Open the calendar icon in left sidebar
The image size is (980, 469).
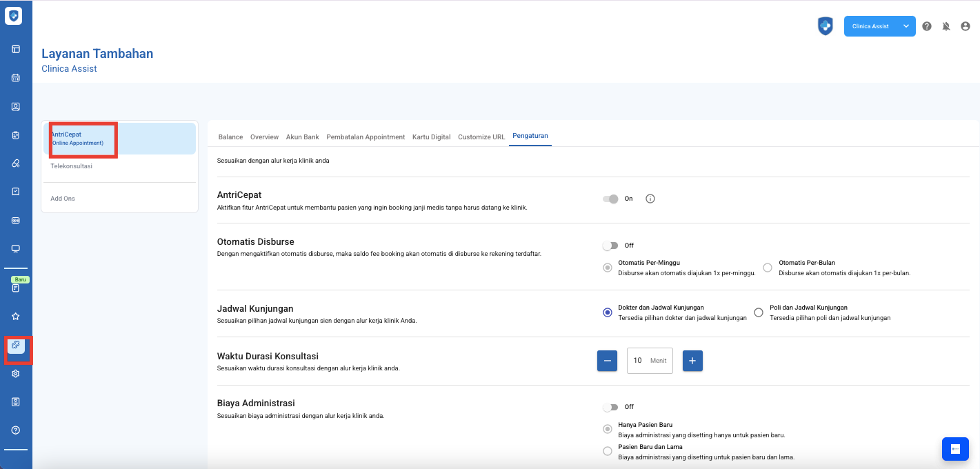pyautogui.click(x=16, y=78)
